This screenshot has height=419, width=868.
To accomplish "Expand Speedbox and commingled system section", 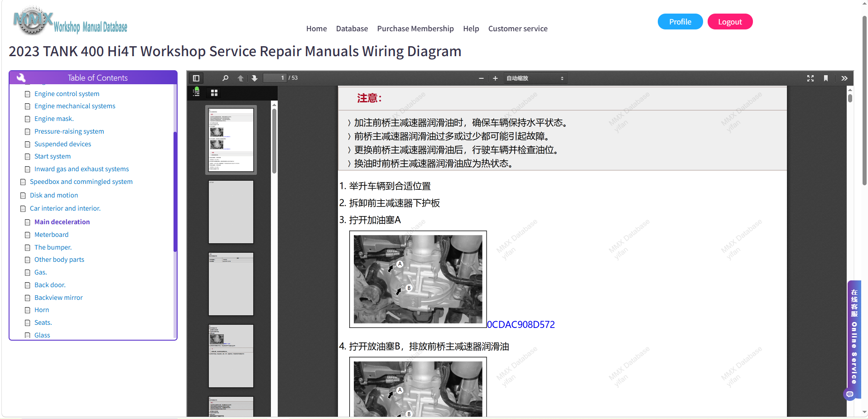I will tap(81, 182).
